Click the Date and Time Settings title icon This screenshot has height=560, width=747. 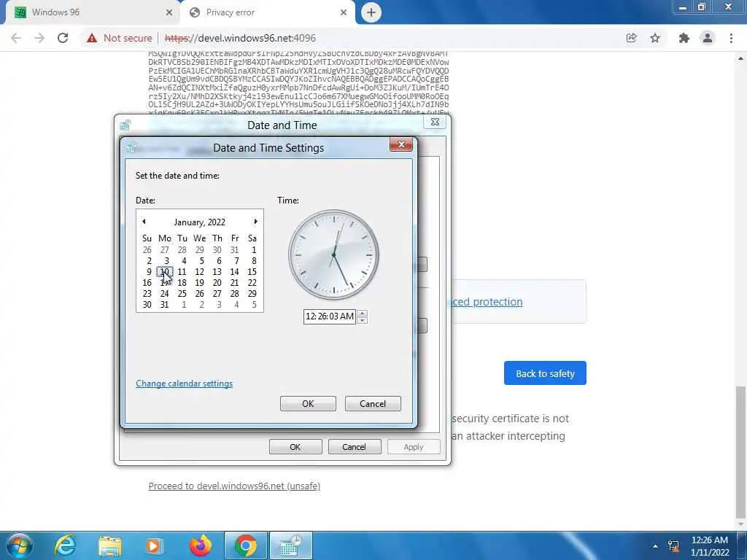coord(131,147)
